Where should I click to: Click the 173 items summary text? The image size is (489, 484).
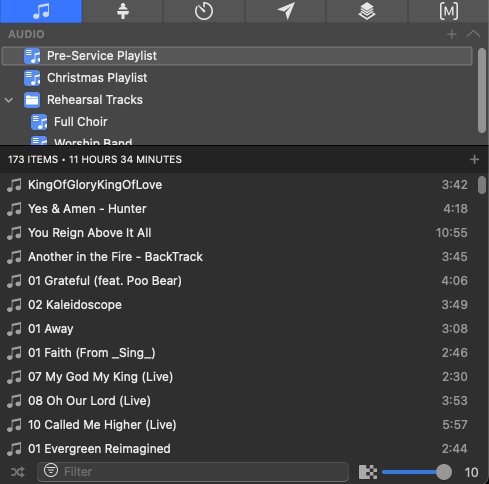click(95, 159)
